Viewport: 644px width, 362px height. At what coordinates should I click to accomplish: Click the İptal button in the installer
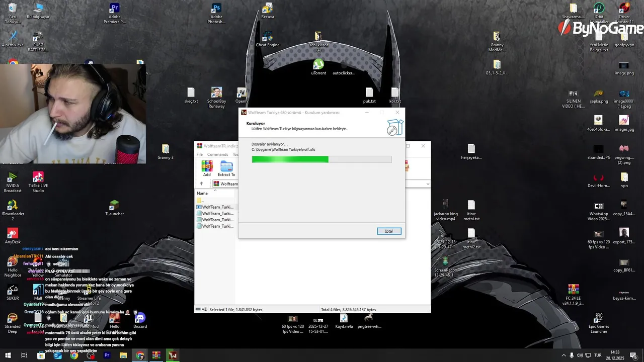click(389, 231)
